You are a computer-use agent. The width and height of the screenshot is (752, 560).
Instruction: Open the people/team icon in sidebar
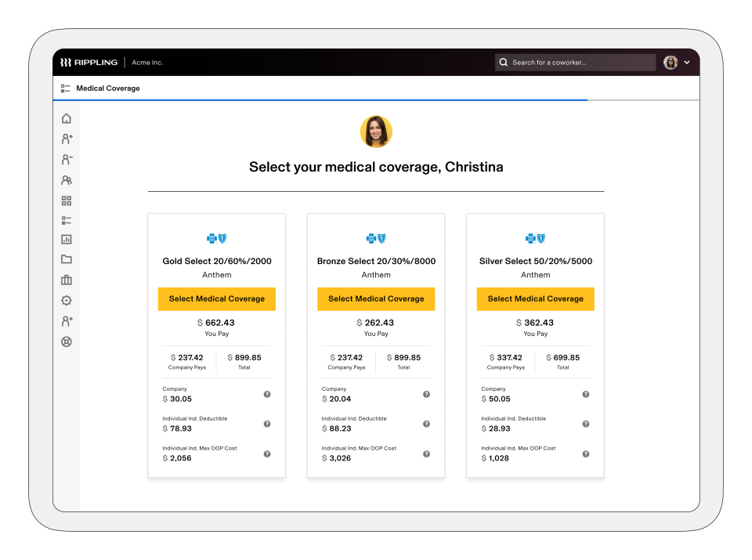coord(67,179)
